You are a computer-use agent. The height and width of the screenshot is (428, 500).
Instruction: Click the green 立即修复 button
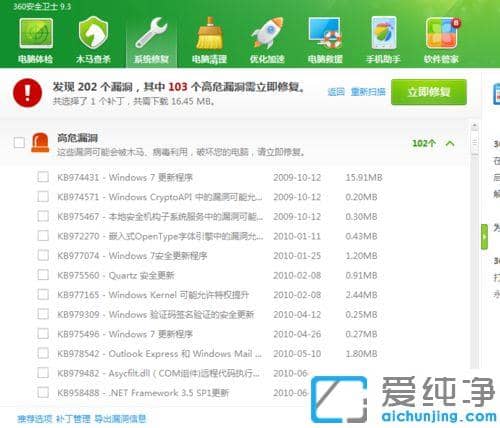[429, 92]
